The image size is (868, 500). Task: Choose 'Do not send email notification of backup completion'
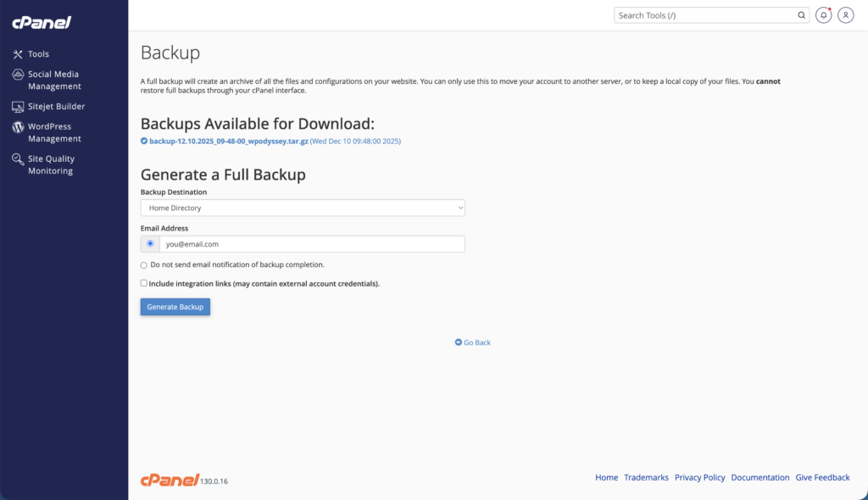144,265
